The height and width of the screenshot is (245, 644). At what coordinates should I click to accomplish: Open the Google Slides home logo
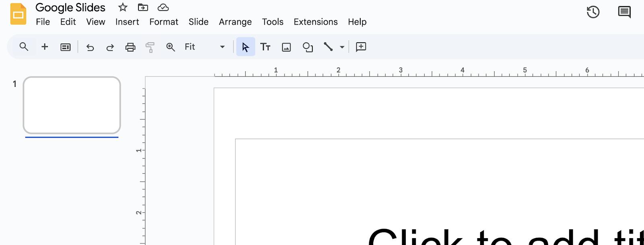(18, 14)
